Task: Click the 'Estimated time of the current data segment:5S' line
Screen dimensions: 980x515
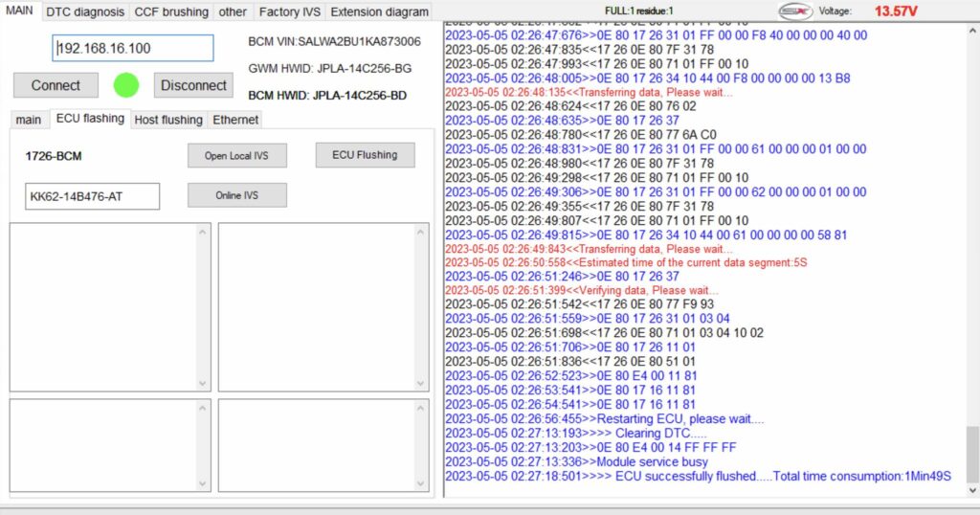Action: 626,262
